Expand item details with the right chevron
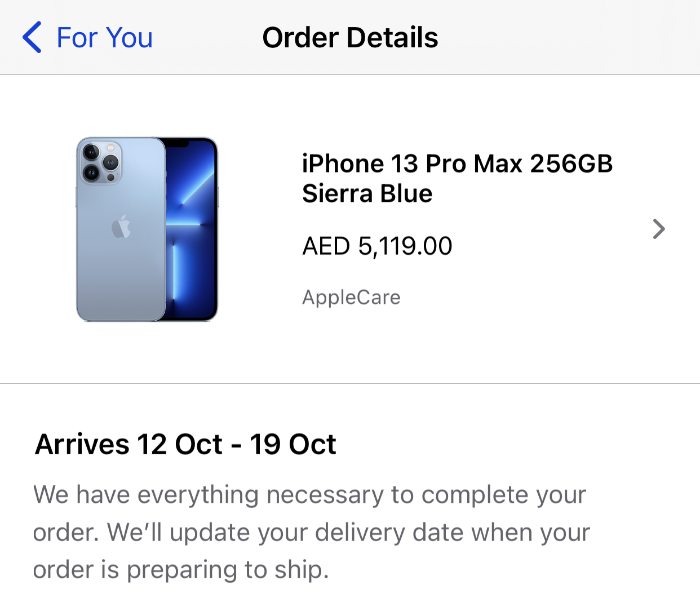700x598 pixels. (x=659, y=229)
